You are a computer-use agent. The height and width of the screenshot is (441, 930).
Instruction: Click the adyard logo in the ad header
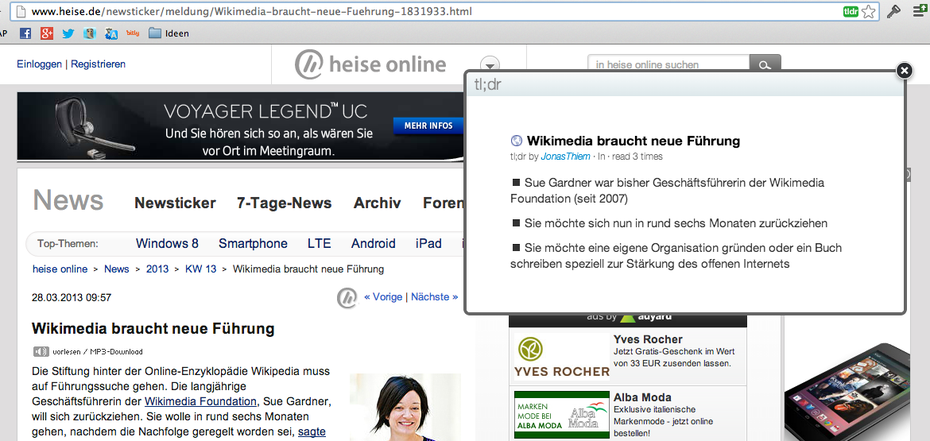pos(645,318)
